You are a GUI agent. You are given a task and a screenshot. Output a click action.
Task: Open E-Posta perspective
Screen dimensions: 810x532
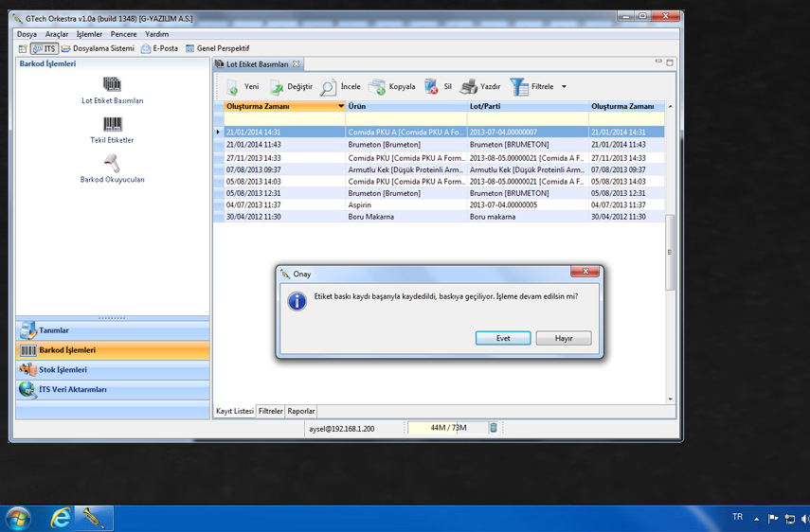(x=159, y=48)
